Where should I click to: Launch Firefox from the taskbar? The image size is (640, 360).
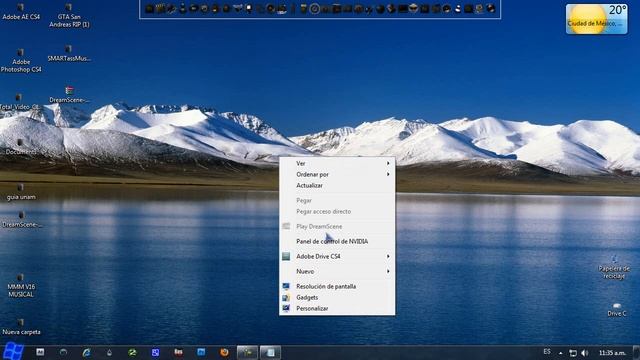click(224, 352)
